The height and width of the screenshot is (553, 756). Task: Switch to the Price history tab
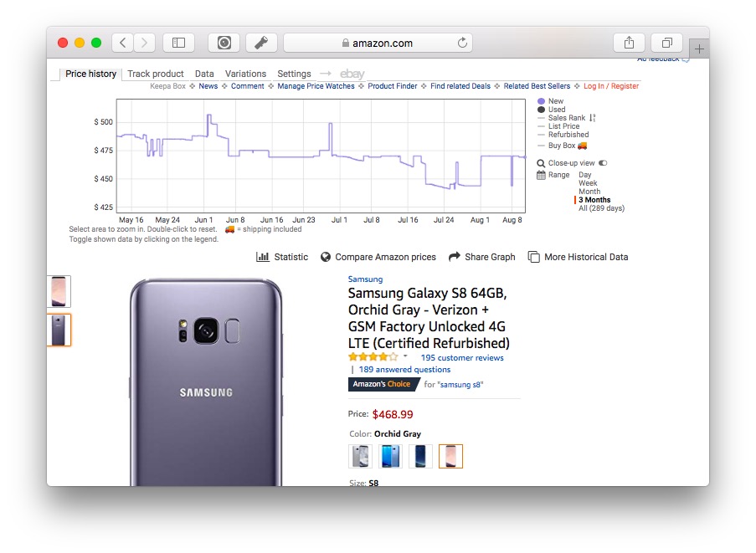(90, 74)
